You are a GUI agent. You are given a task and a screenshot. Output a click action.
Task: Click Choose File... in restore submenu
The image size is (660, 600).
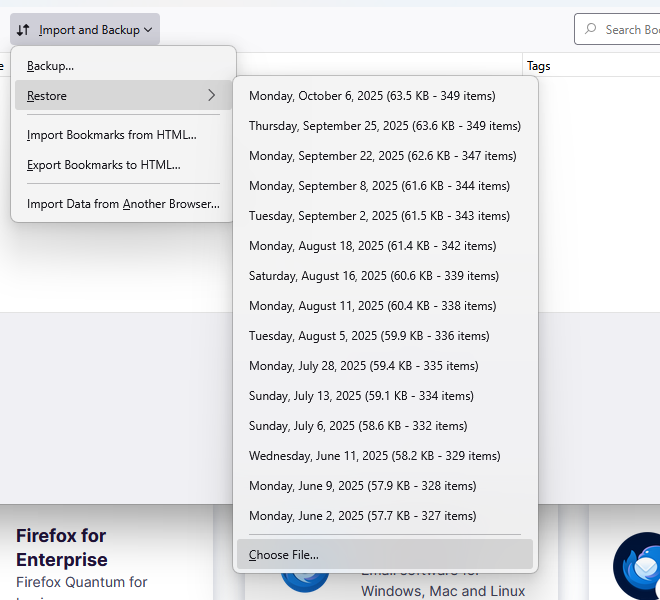385,555
